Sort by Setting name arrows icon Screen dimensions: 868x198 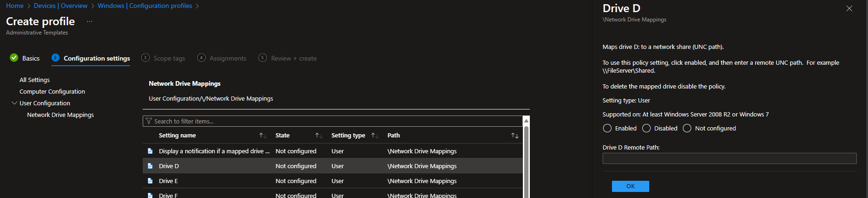[263, 136]
